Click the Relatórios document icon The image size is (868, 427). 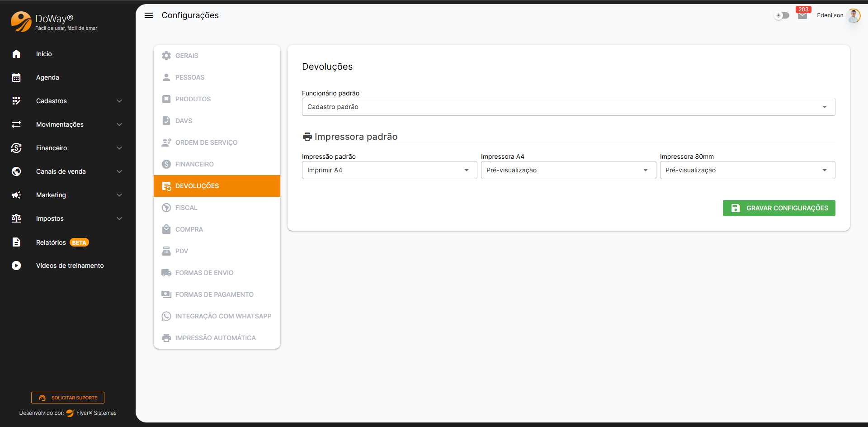click(x=16, y=242)
